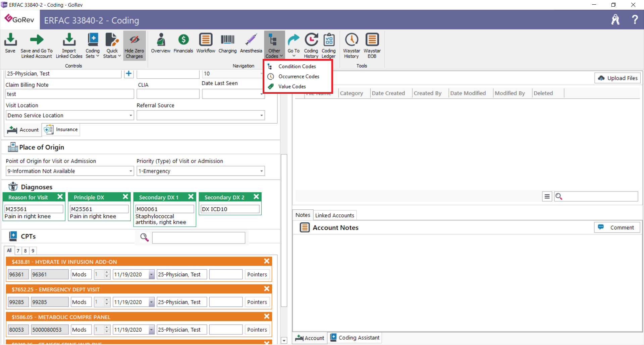Open the Coding Sets menu
Viewport: 644px width, 345px height.
[93, 46]
